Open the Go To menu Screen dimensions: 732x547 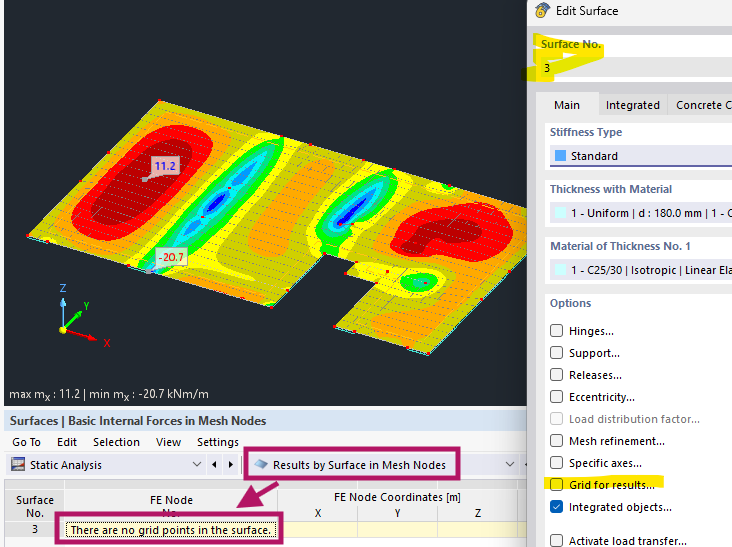[x=26, y=442]
